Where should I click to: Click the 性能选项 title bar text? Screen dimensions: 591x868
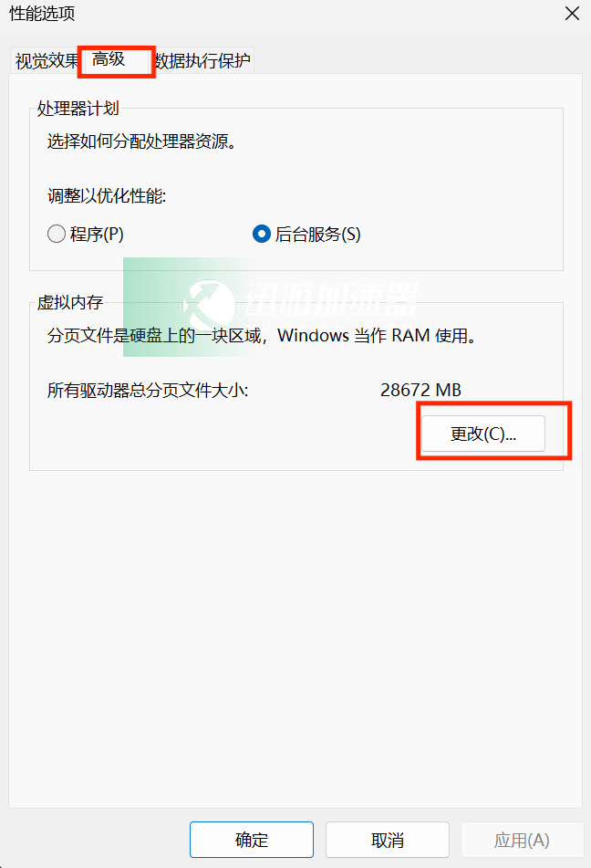42,14
